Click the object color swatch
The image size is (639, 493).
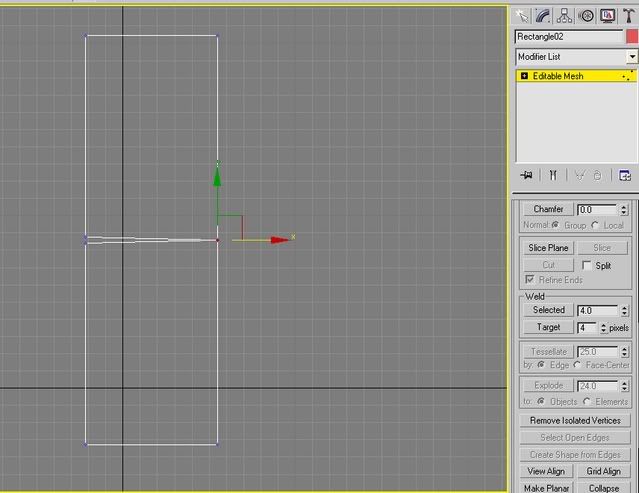tap(631, 36)
